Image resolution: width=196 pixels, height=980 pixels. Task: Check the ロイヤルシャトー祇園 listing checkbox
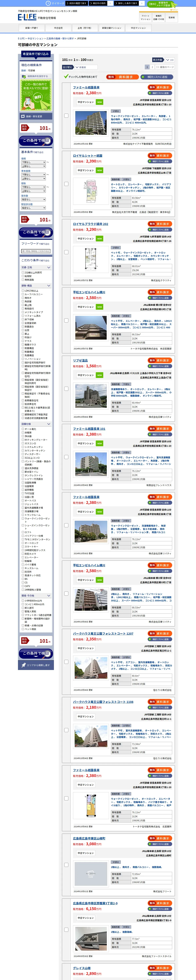66,184
